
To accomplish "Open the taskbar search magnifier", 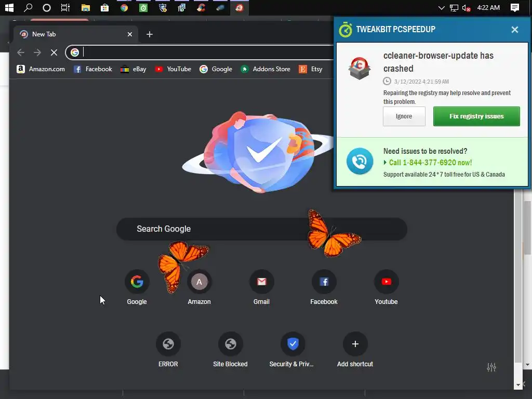I will click(x=28, y=7).
